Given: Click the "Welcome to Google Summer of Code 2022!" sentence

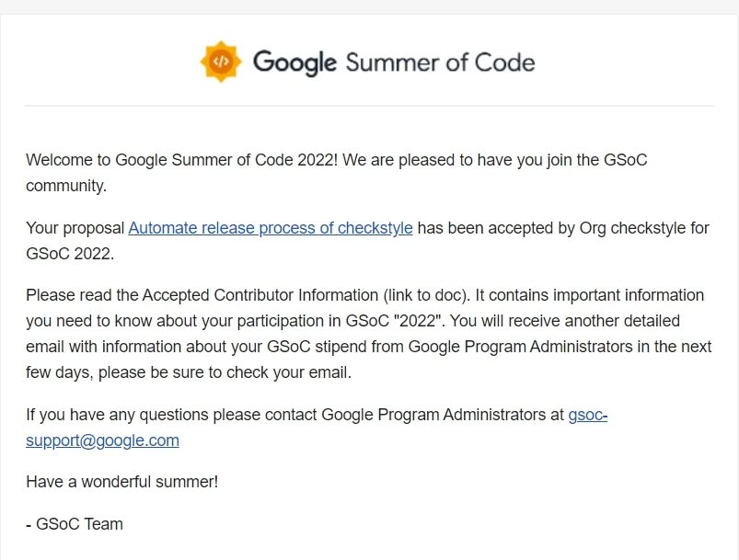Looking at the screenshot, I should (x=182, y=160).
